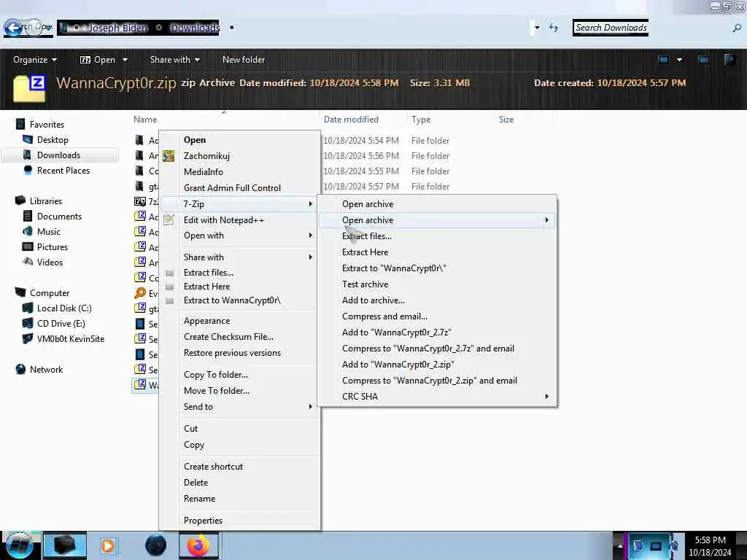Open the address bar history dropdown
The width and height of the screenshot is (747, 560).
click(x=537, y=28)
